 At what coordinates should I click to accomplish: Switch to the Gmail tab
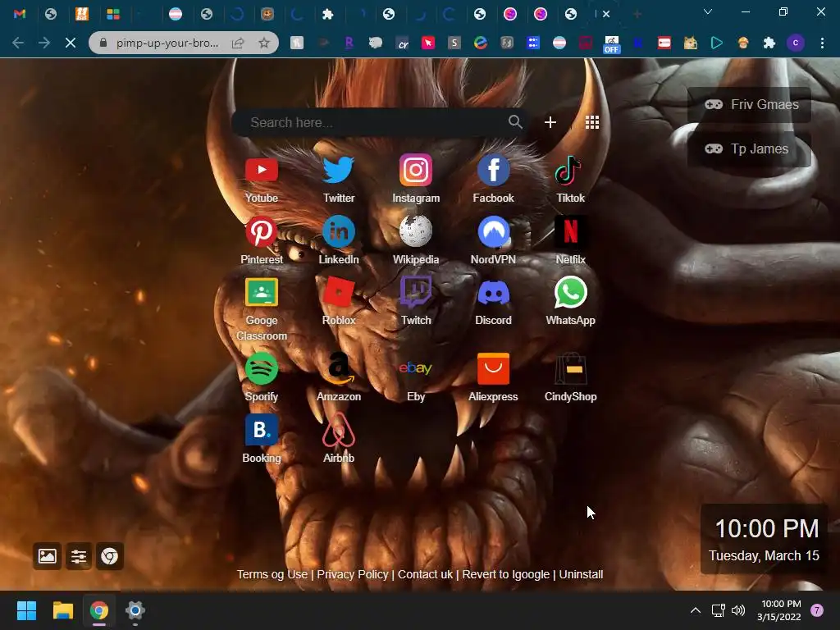pos(20,14)
